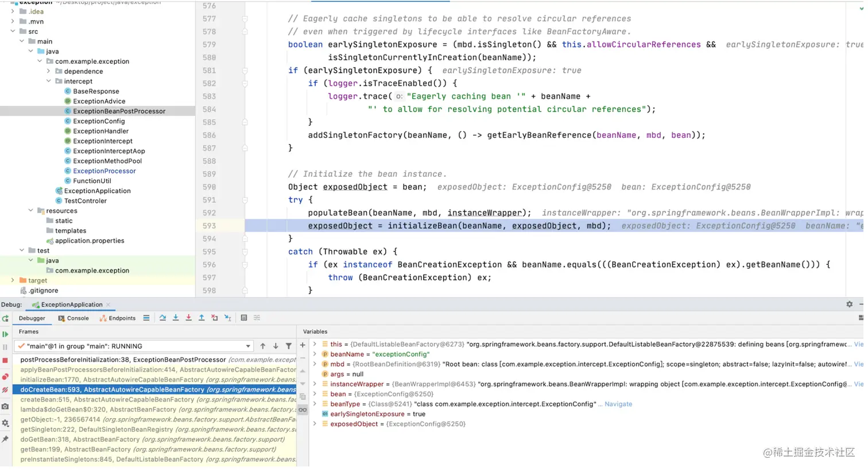
Task: Expand the dependence package
Action: 49,71
